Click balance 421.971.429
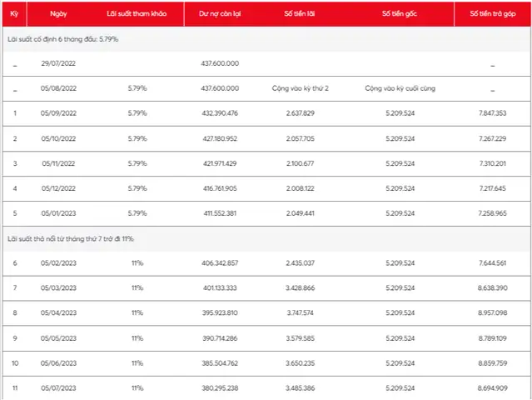Viewport: 532px width, 400px height. click(x=220, y=163)
